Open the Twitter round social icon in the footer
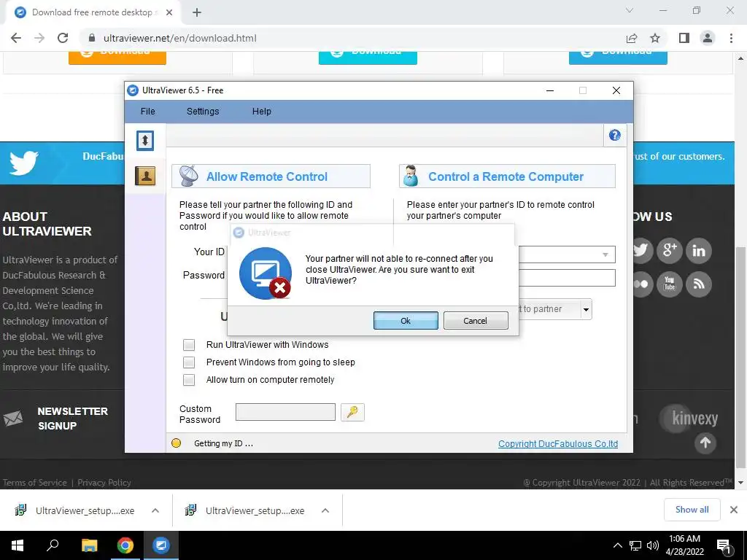747x560 pixels. click(640, 251)
